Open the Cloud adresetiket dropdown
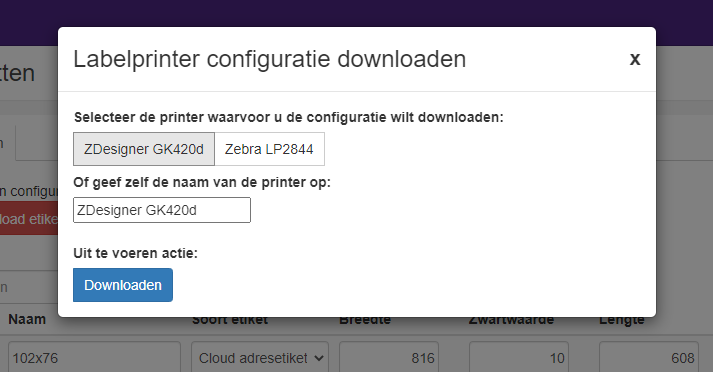Image resolution: width=713 pixels, height=372 pixels. point(260,358)
